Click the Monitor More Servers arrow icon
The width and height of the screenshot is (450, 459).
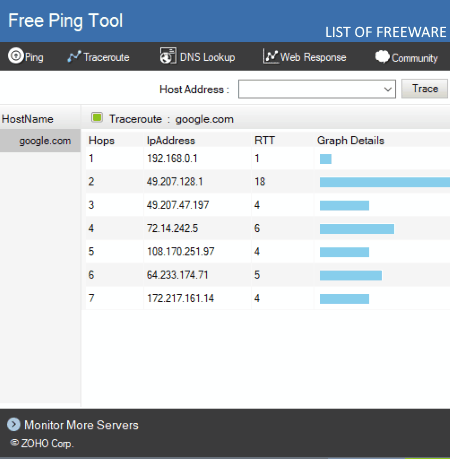pyautogui.click(x=14, y=424)
